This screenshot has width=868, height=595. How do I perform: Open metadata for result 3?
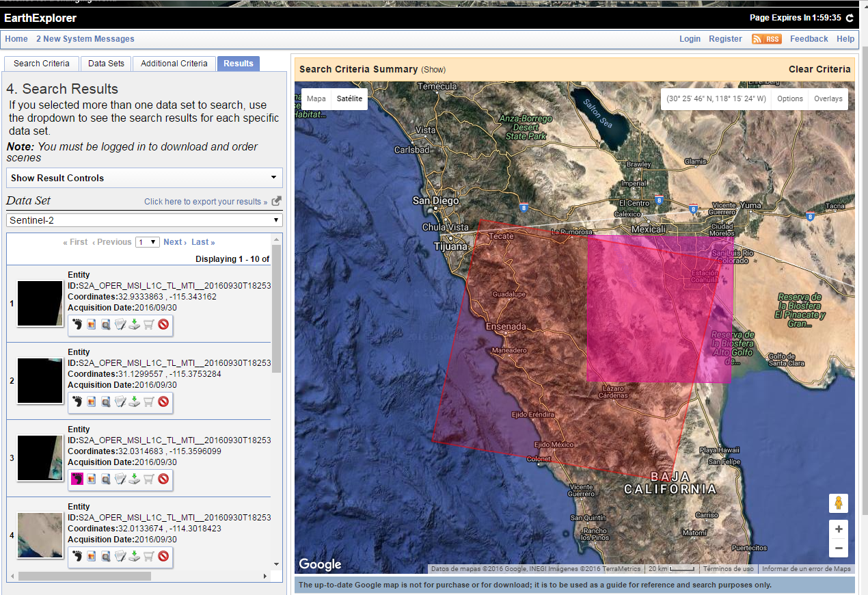[120, 479]
